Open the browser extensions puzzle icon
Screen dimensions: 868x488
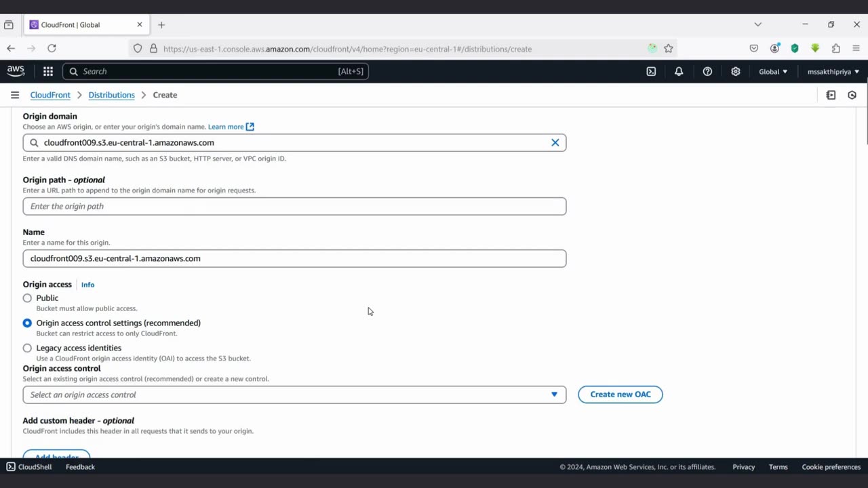(x=835, y=48)
